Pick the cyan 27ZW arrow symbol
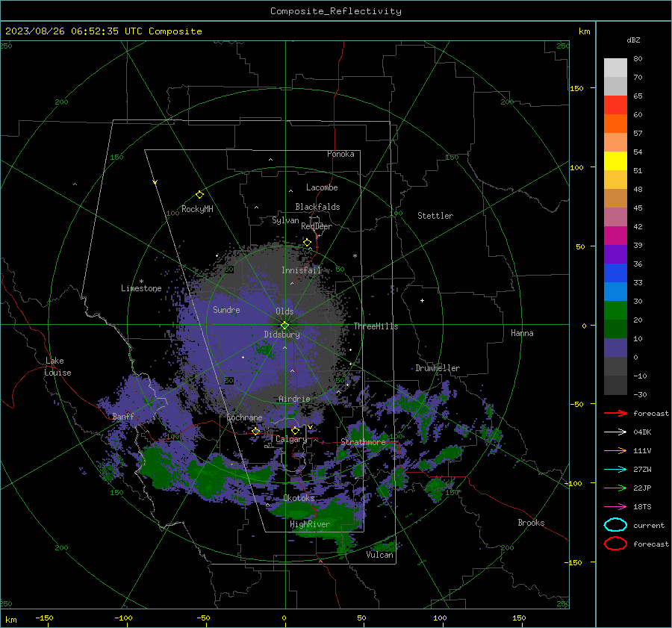Image resolution: width=672 pixels, height=628 pixels. click(615, 470)
